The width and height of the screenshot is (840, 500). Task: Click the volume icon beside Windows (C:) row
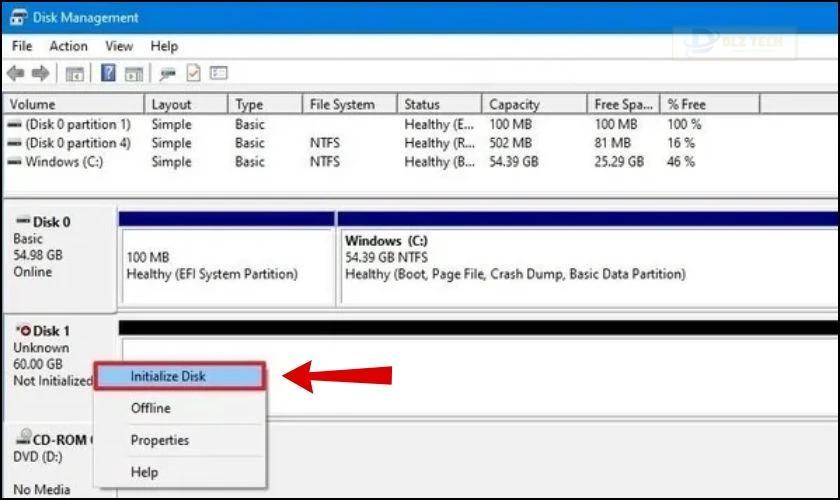pos(15,161)
